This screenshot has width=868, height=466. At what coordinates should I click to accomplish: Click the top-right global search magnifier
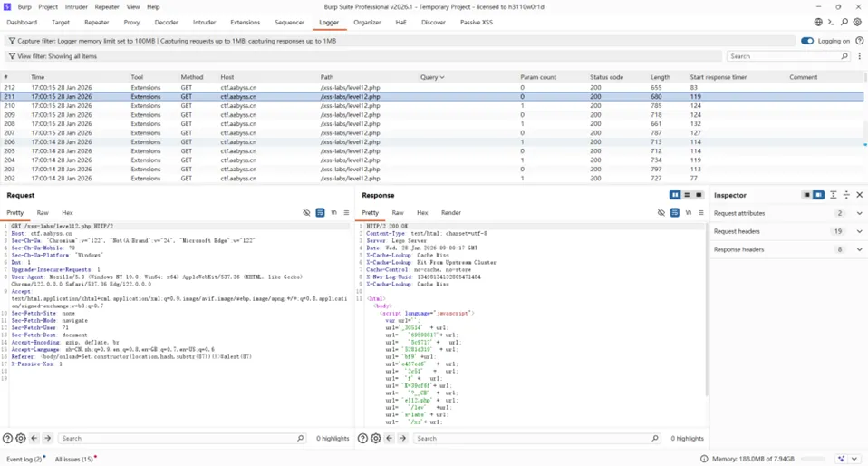click(844, 22)
